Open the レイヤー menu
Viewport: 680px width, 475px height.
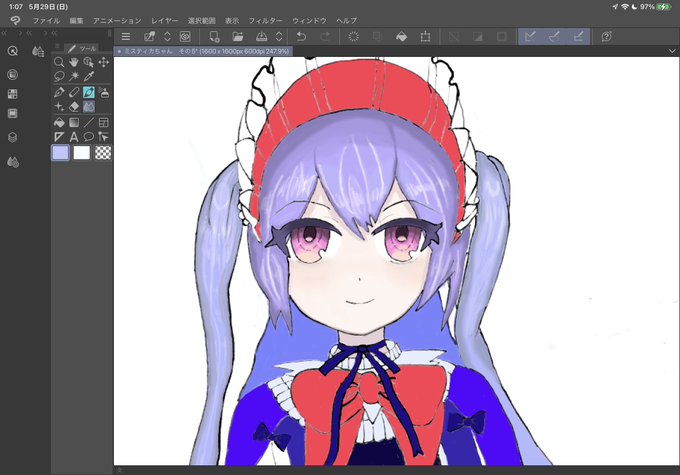[x=164, y=20]
